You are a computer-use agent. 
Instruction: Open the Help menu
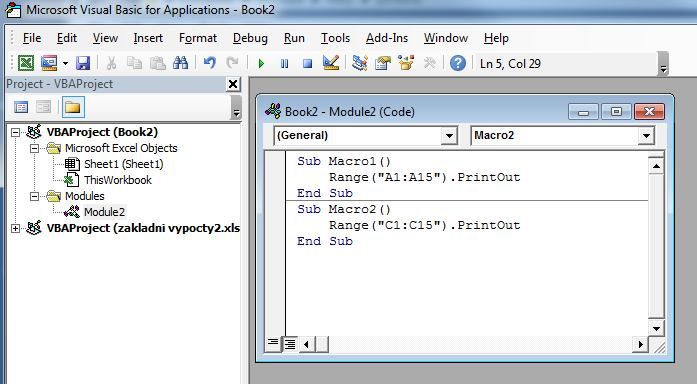(x=496, y=38)
